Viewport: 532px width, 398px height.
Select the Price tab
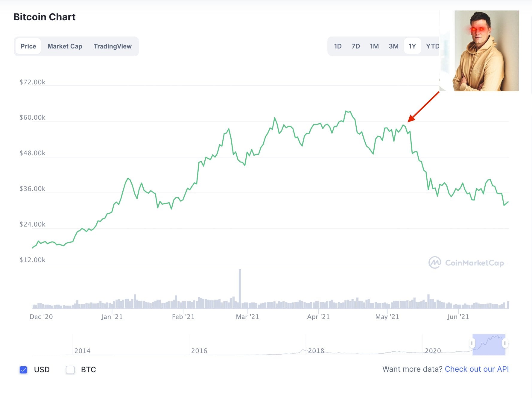pos(28,46)
